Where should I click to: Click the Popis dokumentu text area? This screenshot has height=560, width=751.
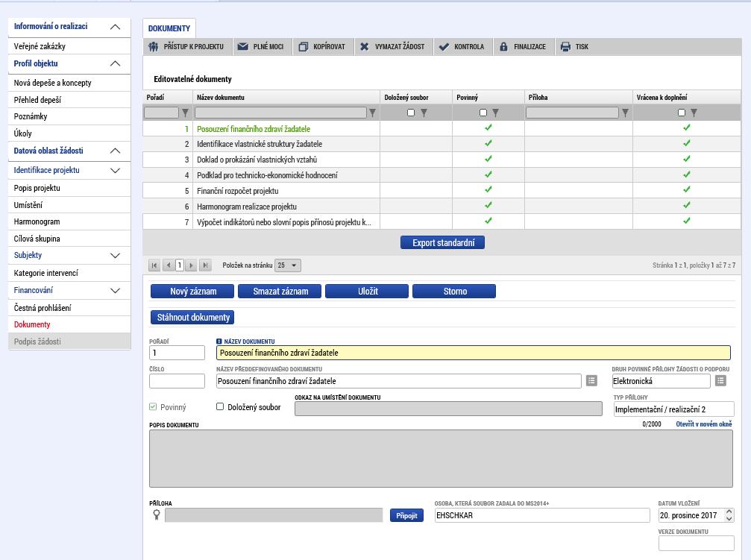click(x=441, y=459)
